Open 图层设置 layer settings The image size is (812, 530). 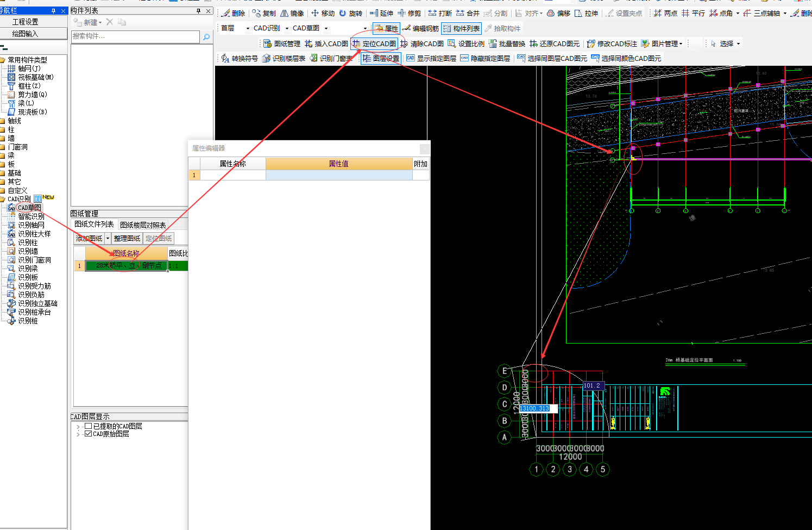(x=381, y=58)
